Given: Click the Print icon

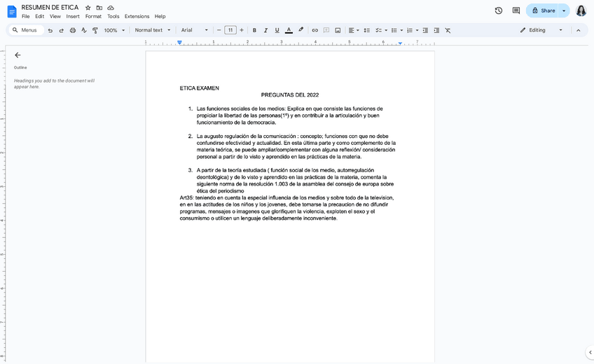Looking at the screenshot, I should [x=73, y=30].
